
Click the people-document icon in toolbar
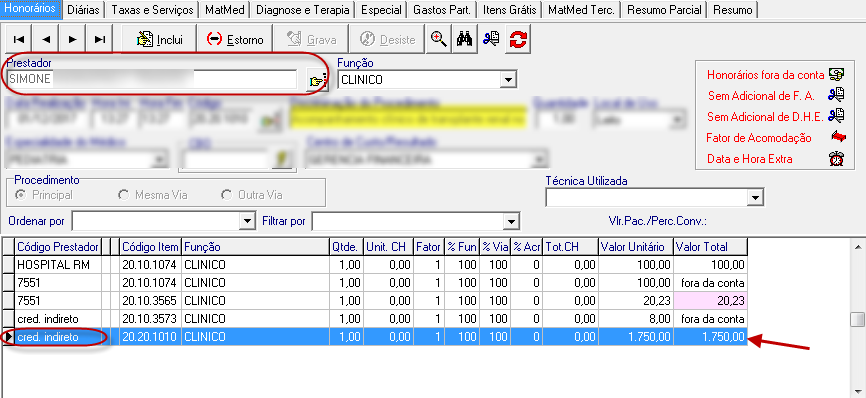click(490, 39)
